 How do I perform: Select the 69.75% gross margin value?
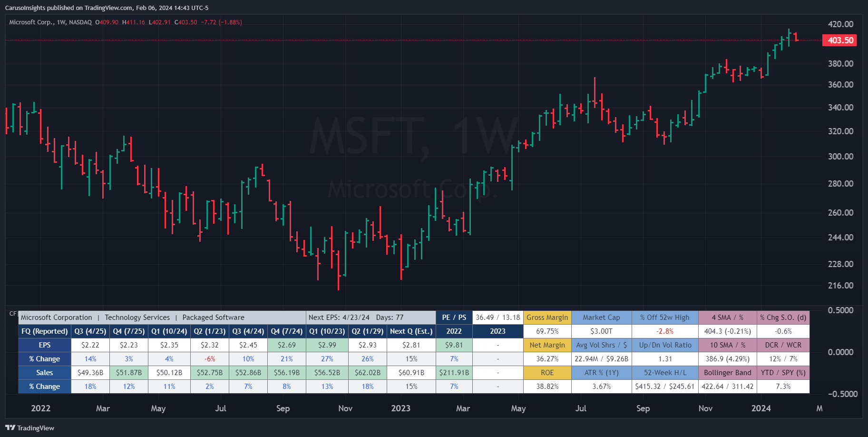[x=547, y=331]
